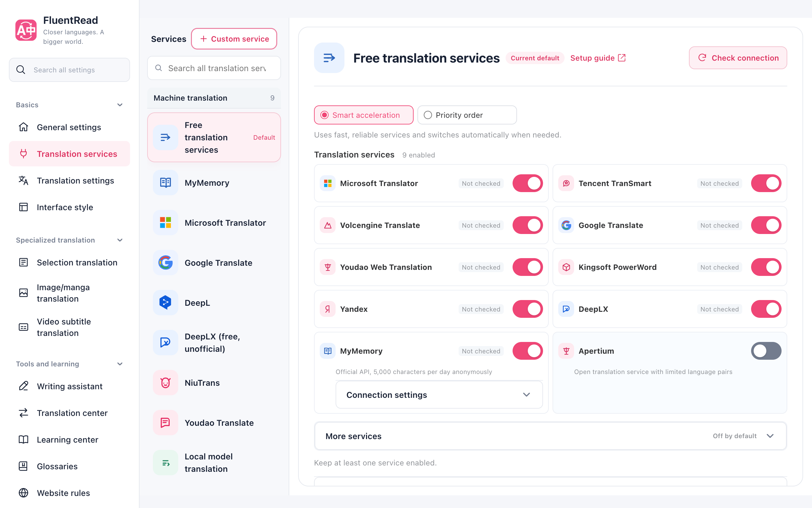Click the Google Translate icon in services list
812x508 pixels.
point(166,262)
